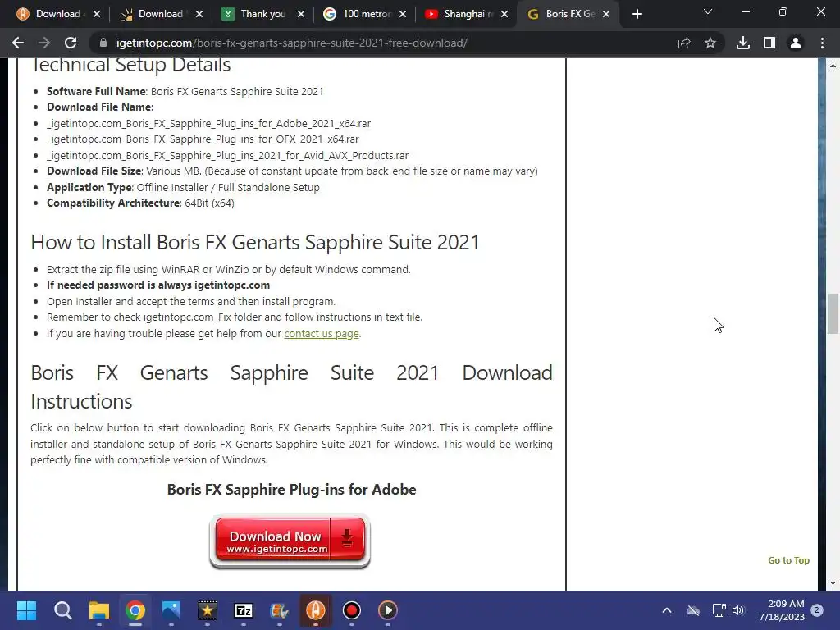Click Go to Top link
This screenshot has width=840, height=630.
[x=788, y=560]
